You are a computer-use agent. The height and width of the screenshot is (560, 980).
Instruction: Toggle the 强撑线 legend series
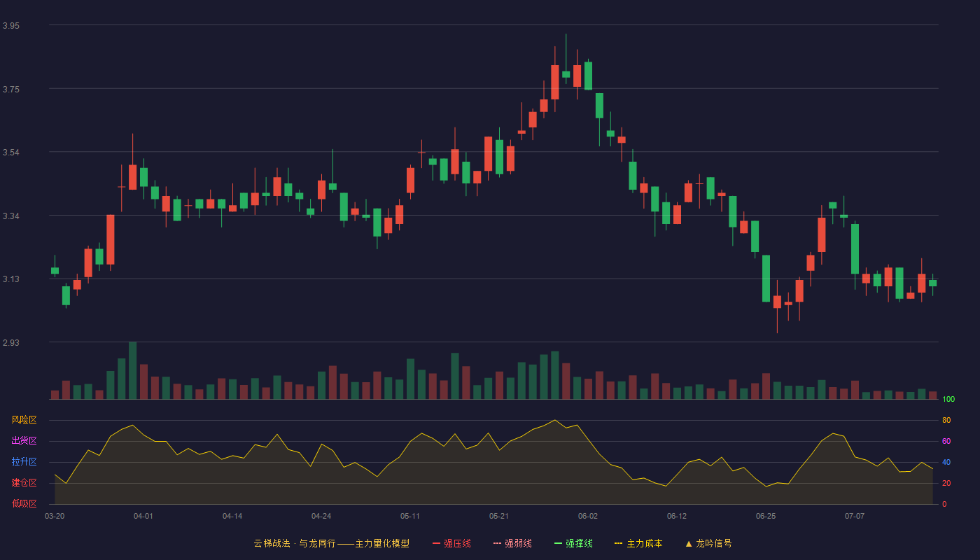tap(573, 543)
